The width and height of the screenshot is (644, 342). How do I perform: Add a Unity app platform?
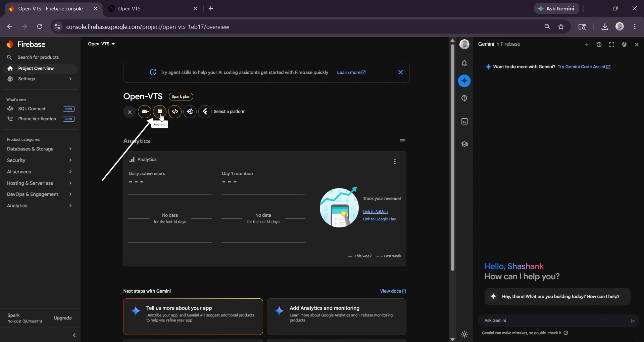click(x=190, y=112)
